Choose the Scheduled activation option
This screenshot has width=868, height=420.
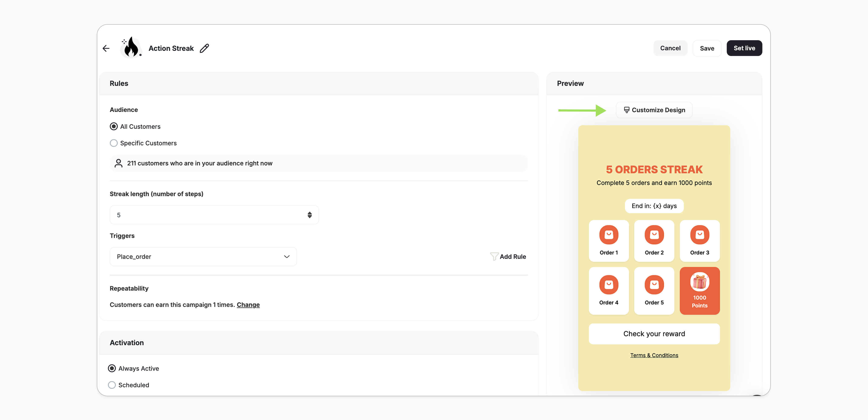[x=112, y=385]
